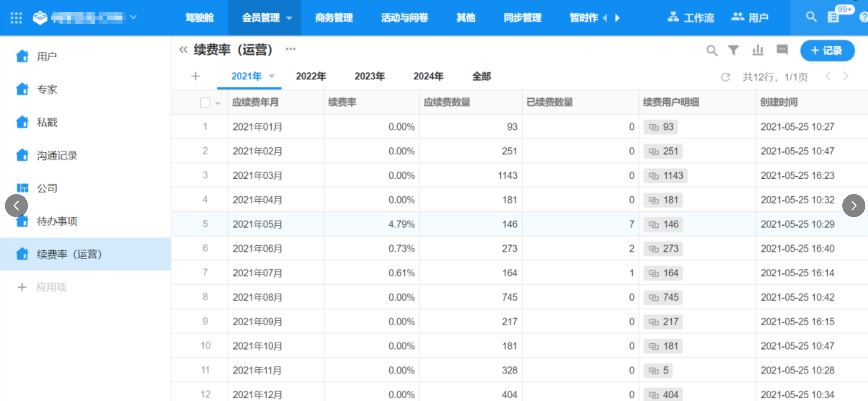The image size is (868, 401).
Task: Switch to the 全部 view tab
Action: point(482,76)
